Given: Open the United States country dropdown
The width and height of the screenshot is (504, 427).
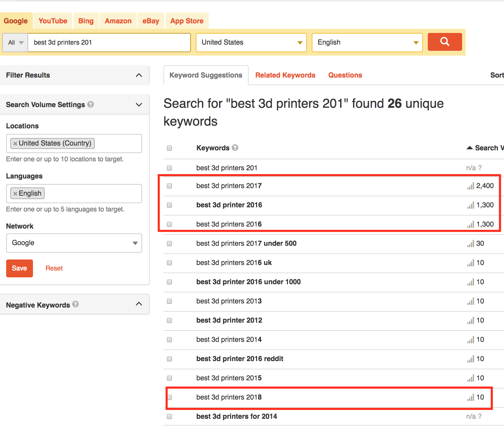Looking at the screenshot, I should coord(251,43).
